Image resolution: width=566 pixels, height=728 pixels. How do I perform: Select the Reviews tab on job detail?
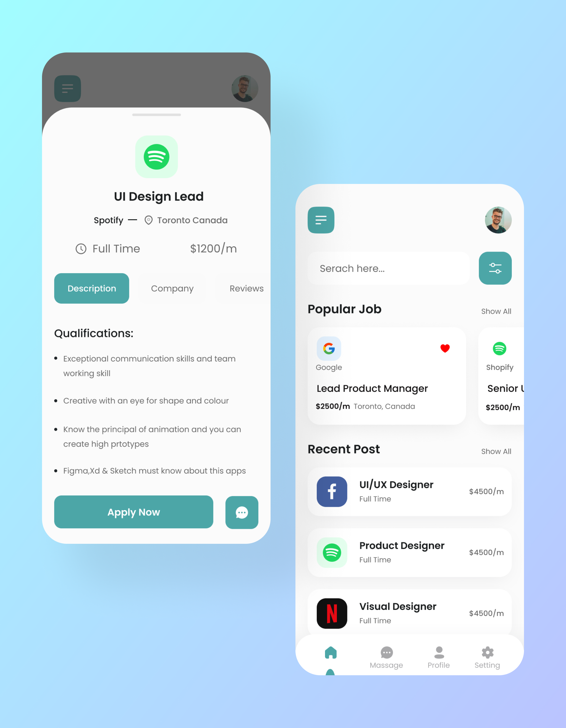click(245, 288)
